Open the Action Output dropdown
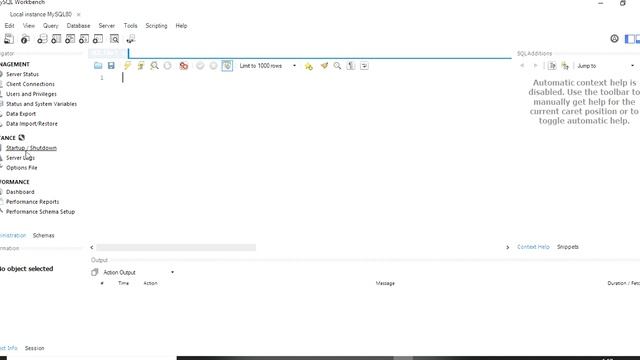Viewport: 640px width, 360px height. (138, 272)
